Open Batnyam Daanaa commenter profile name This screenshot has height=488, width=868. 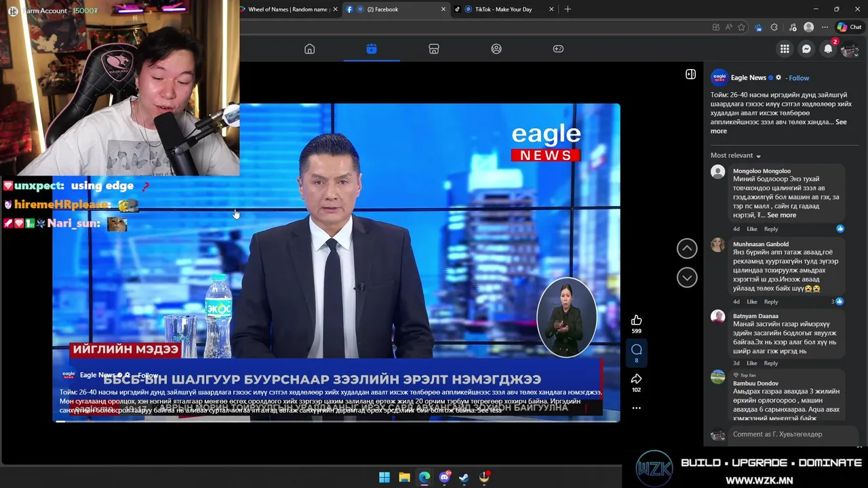(755, 316)
